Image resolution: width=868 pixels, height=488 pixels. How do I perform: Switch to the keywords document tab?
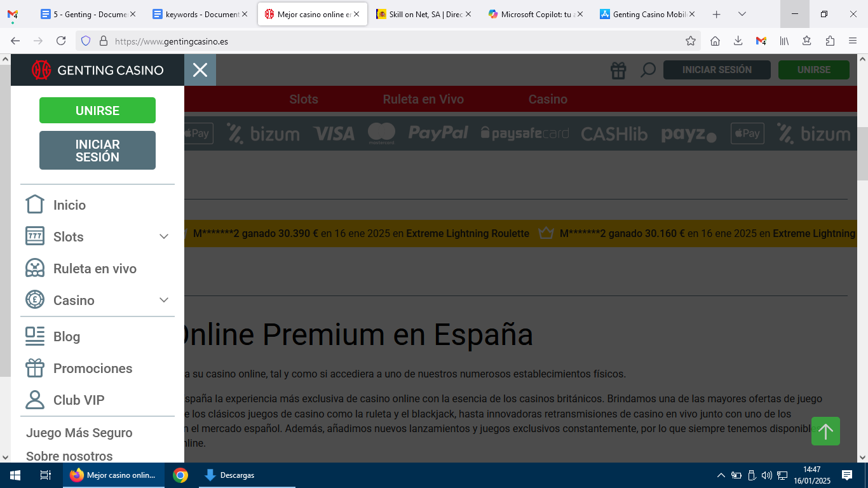pos(197,14)
